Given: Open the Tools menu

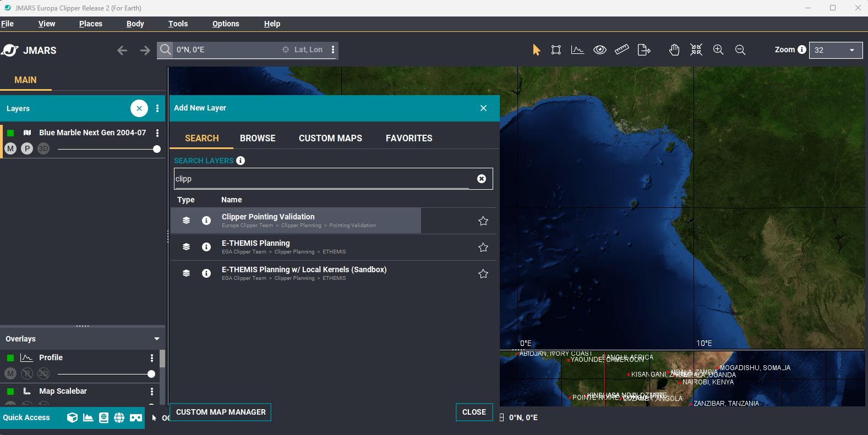Looking at the screenshot, I should pyautogui.click(x=178, y=24).
